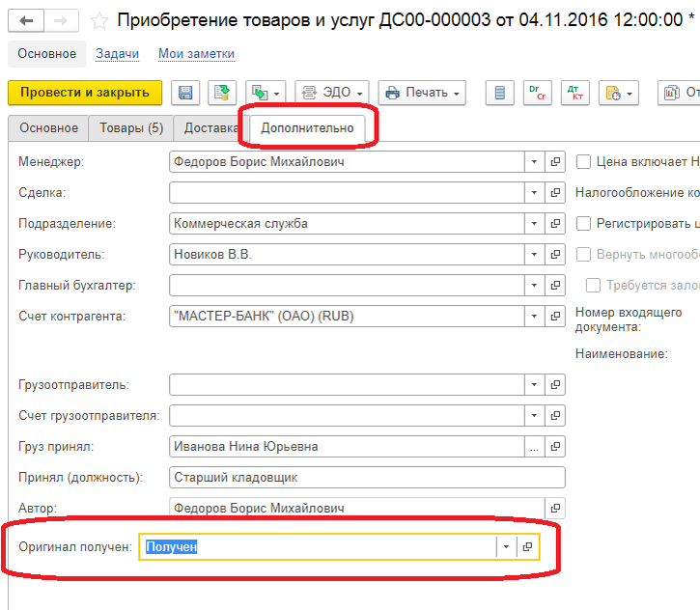Click into the Принял (должность) field

click(x=367, y=478)
